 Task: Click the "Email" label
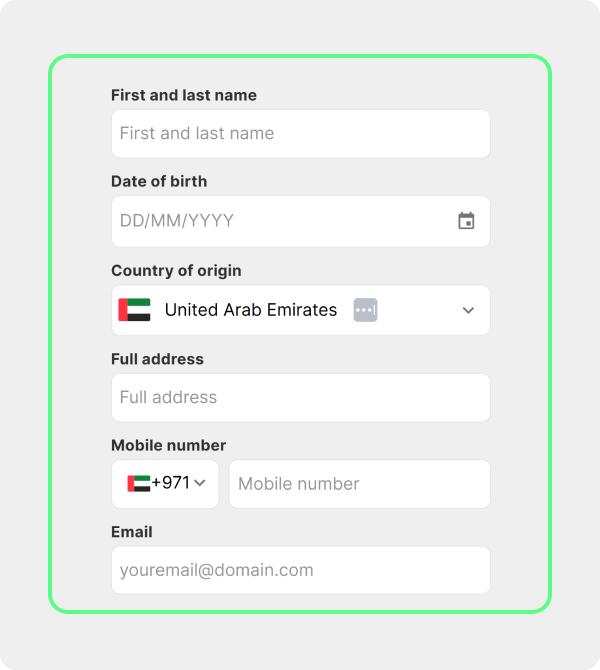(x=132, y=532)
